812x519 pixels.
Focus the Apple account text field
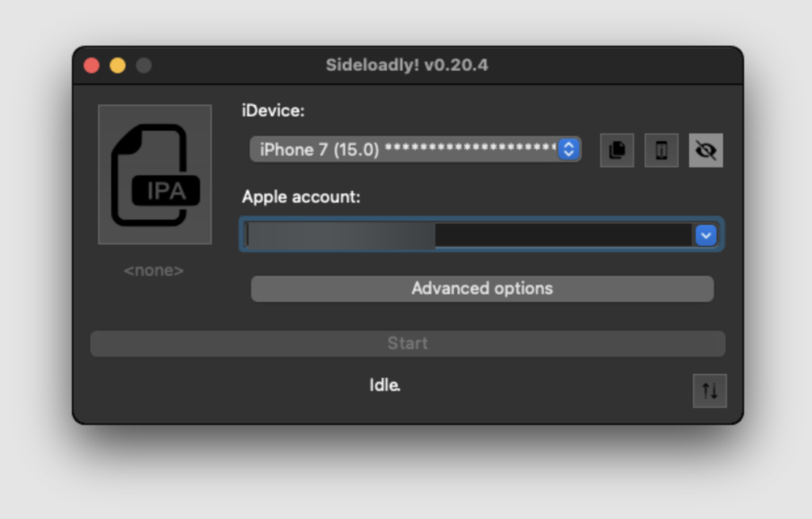click(468, 235)
